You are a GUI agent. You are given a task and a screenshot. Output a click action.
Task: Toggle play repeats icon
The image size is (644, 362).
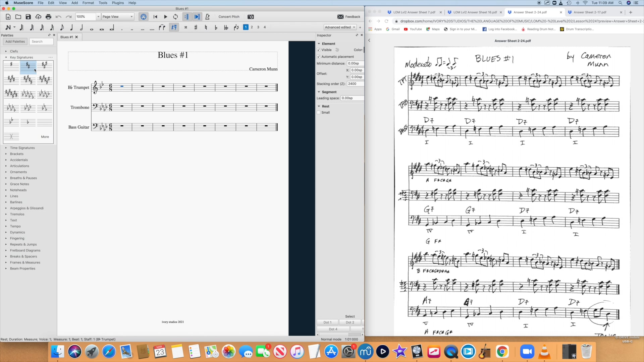point(186,17)
